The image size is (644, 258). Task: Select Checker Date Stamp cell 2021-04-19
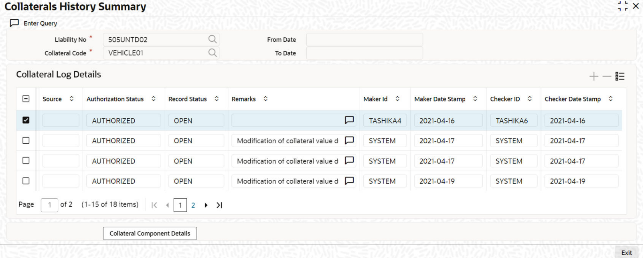click(x=581, y=181)
